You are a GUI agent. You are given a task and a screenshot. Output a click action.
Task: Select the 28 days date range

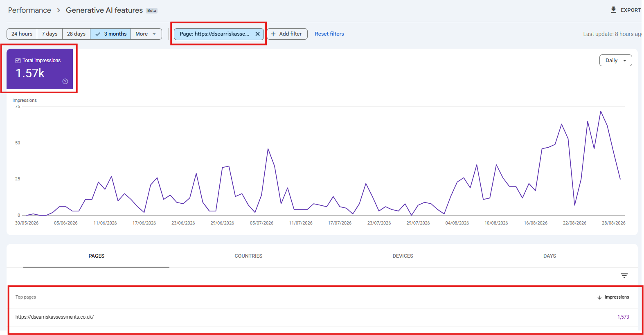point(76,34)
